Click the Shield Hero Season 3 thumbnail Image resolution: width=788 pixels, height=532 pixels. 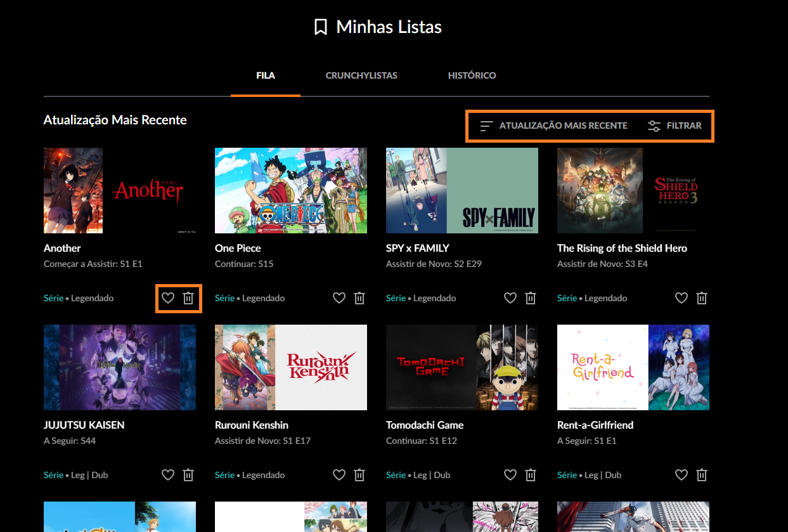pos(633,190)
